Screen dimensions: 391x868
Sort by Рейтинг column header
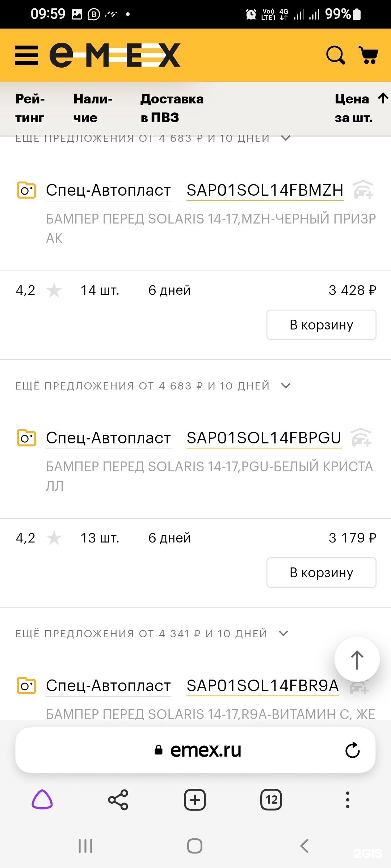[30, 108]
